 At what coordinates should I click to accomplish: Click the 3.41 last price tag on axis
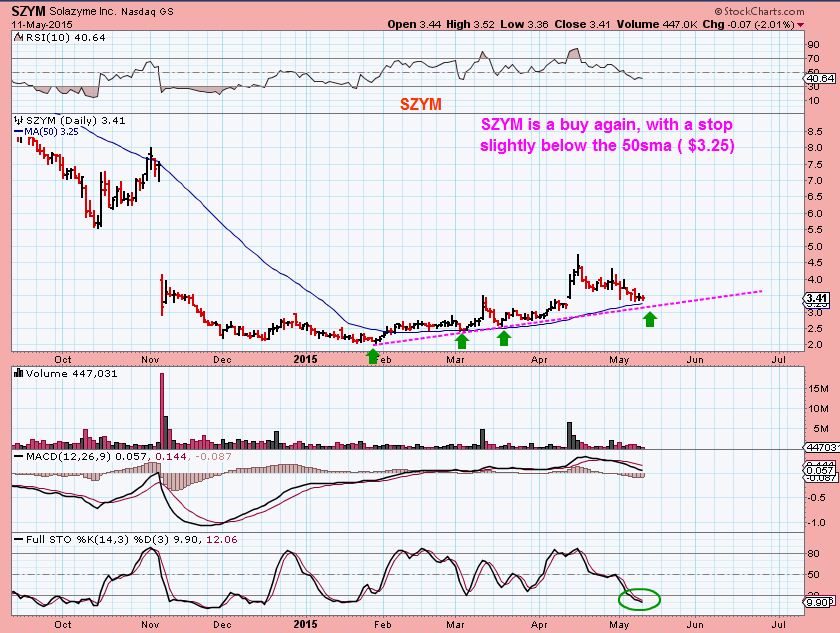click(x=818, y=298)
